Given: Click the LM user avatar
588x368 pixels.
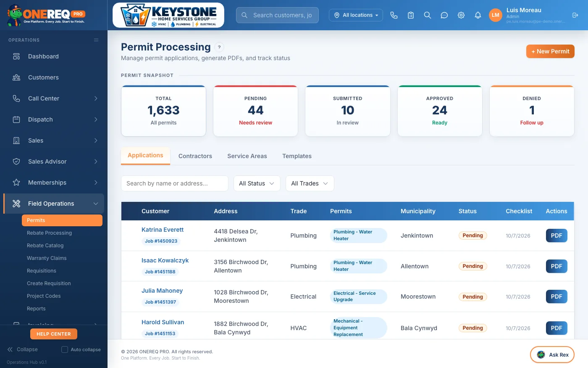Looking at the screenshot, I should (496, 15).
